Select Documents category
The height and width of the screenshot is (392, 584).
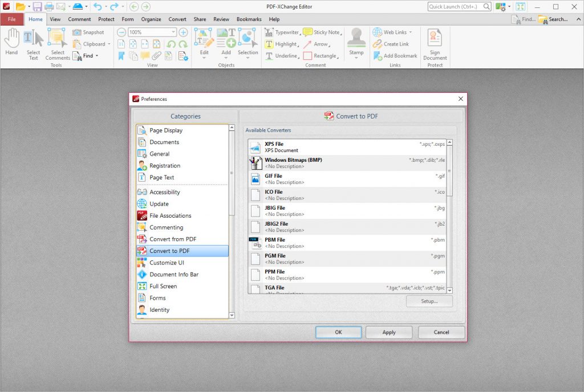[182, 142]
